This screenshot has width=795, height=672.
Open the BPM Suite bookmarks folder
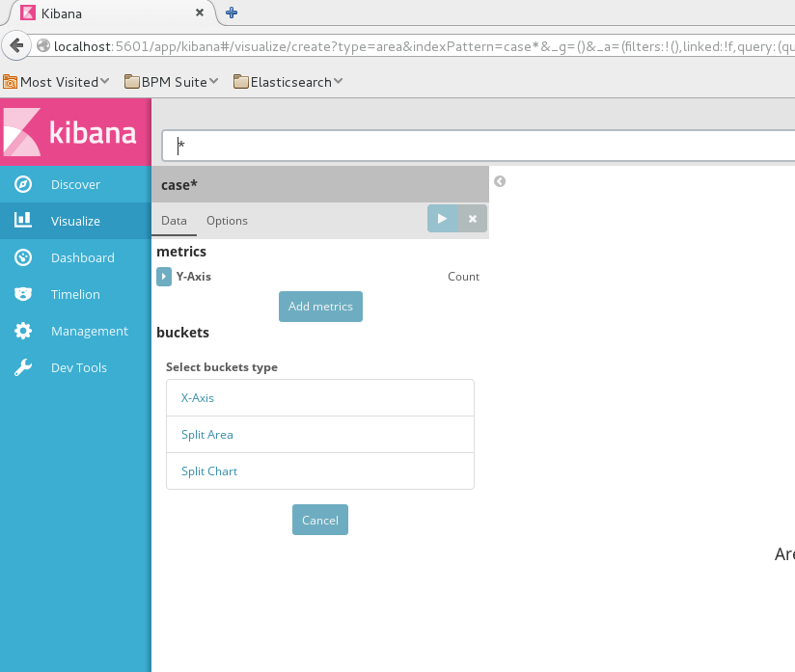[172, 82]
